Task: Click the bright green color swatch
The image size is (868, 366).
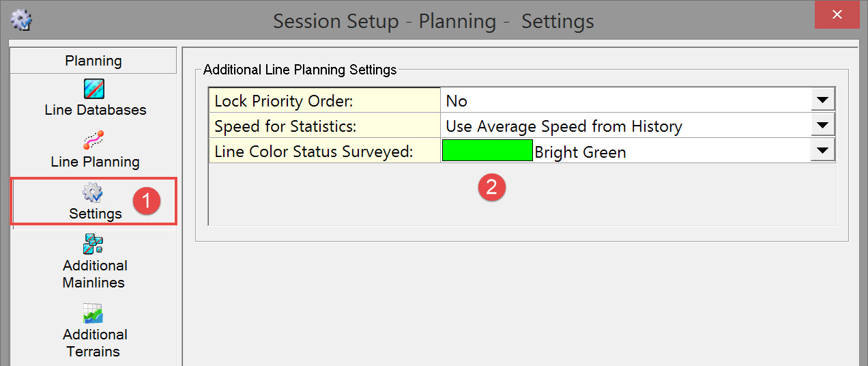Action: (487, 151)
